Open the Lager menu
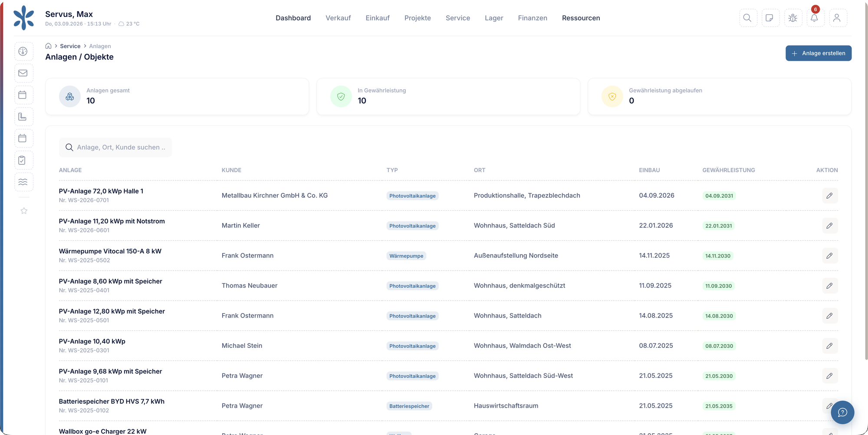868x435 pixels. [x=494, y=18]
